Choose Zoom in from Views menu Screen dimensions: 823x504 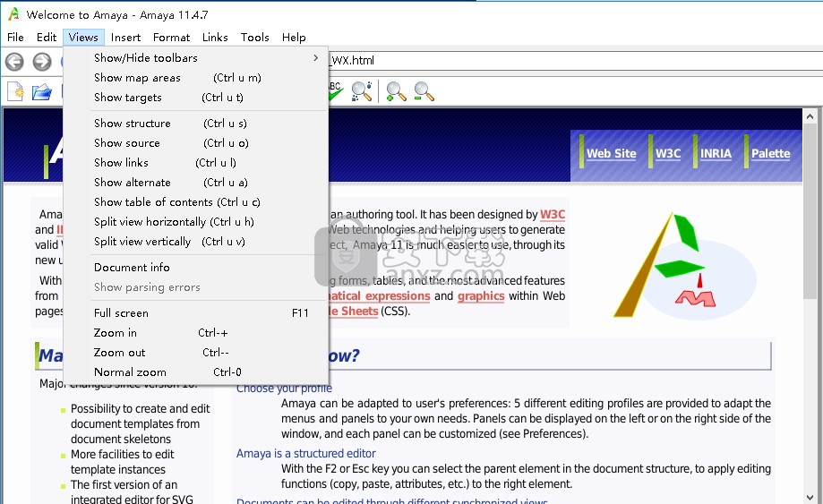click(196, 333)
